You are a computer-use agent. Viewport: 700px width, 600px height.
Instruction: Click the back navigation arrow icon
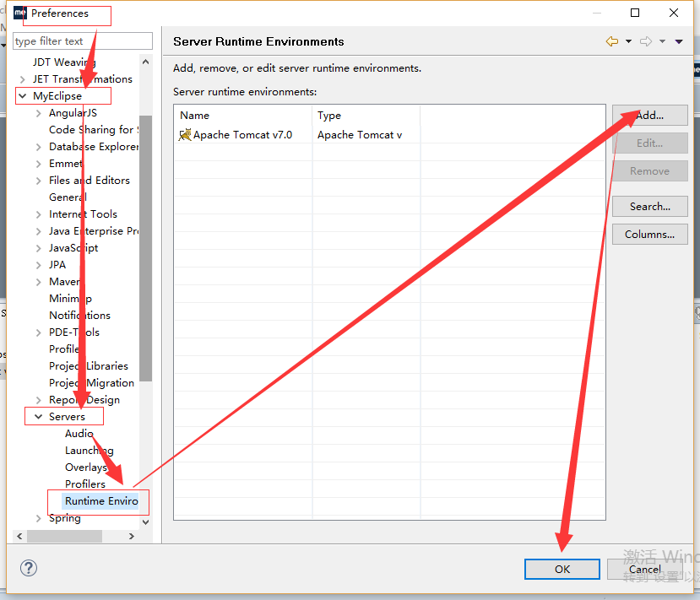612,41
